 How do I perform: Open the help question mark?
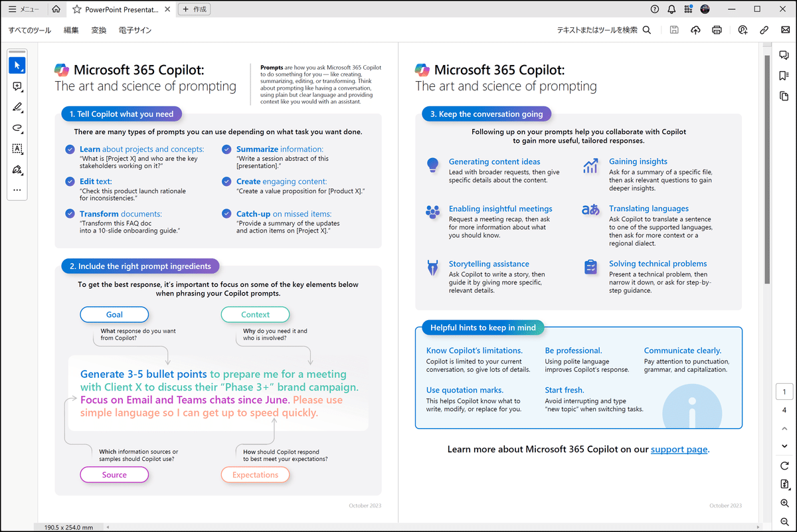pos(655,9)
